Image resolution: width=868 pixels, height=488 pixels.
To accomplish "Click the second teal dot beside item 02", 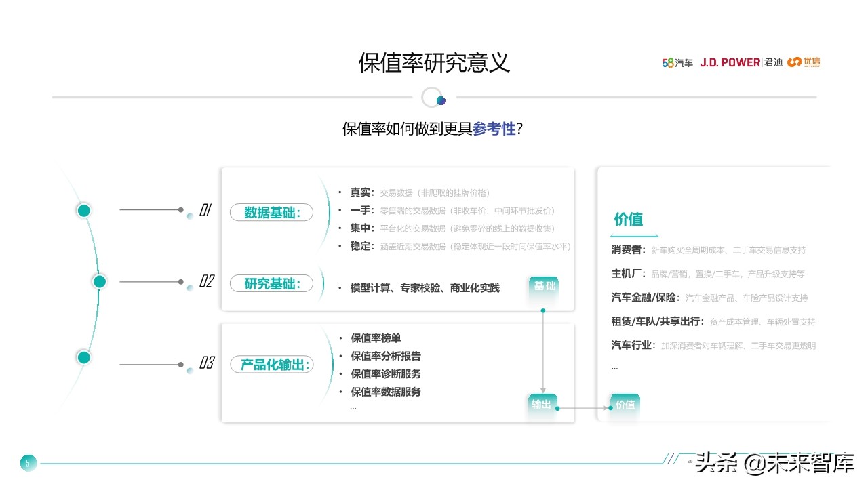I will (x=100, y=281).
